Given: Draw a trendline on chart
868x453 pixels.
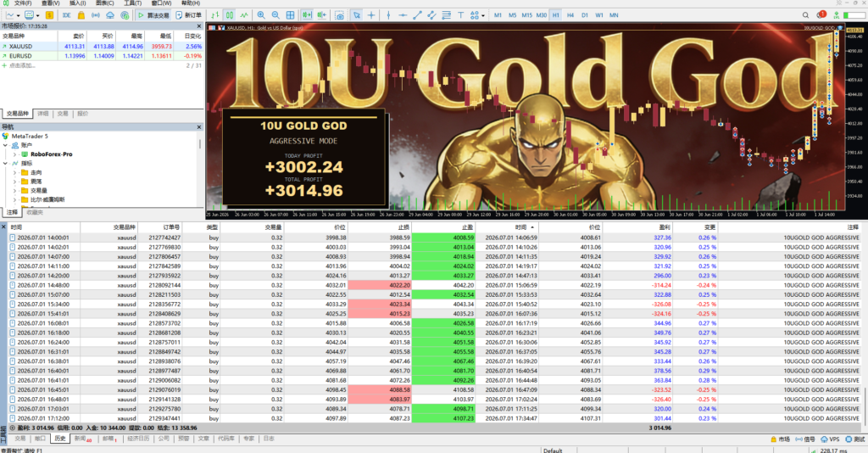Looking at the screenshot, I should tap(417, 15).
